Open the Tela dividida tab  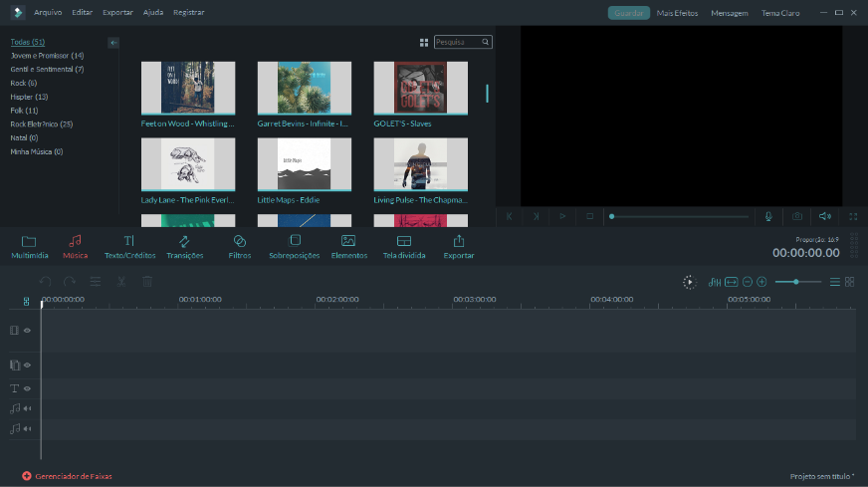coord(404,247)
